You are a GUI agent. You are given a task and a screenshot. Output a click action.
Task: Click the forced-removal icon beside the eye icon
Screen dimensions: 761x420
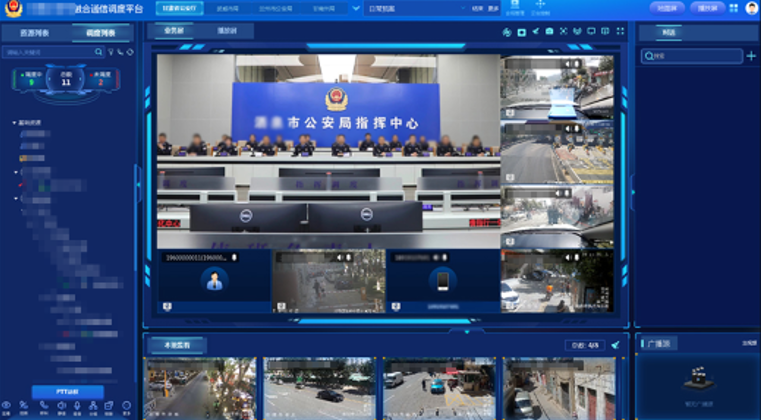(x=23, y=406)
